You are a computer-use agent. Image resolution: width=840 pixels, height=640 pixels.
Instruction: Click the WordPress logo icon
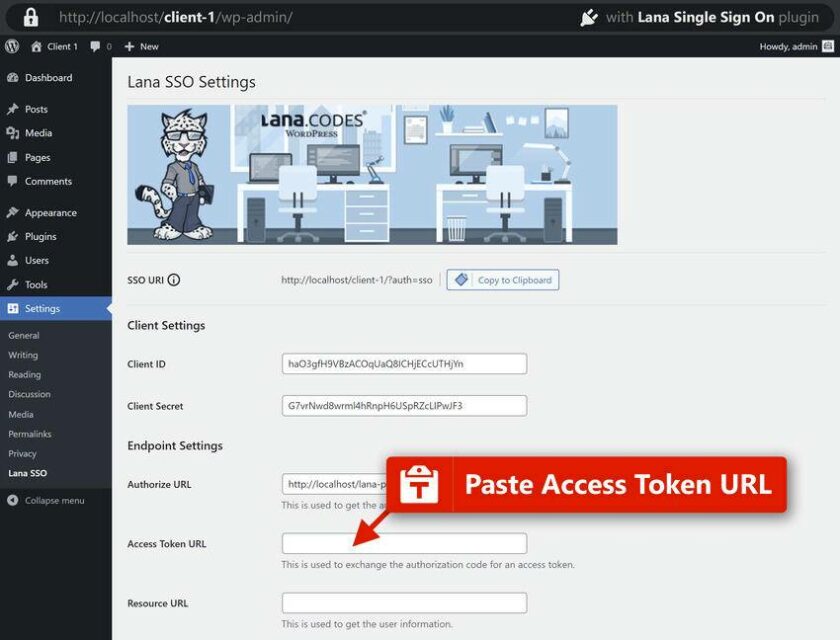pos(12,47)
